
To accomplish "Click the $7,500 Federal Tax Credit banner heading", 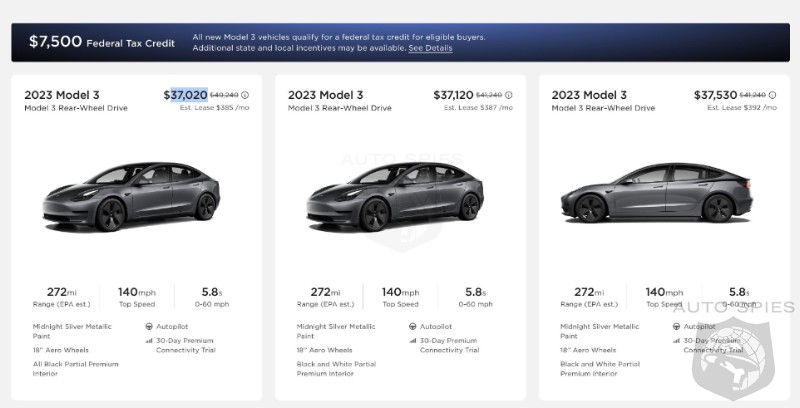I will [101, 42].
